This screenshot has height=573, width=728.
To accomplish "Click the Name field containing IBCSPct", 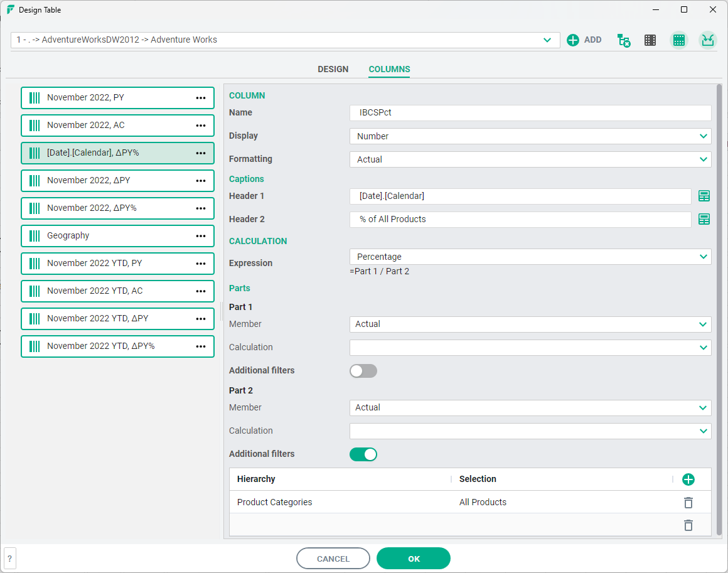I will click(x=530, y=113).
